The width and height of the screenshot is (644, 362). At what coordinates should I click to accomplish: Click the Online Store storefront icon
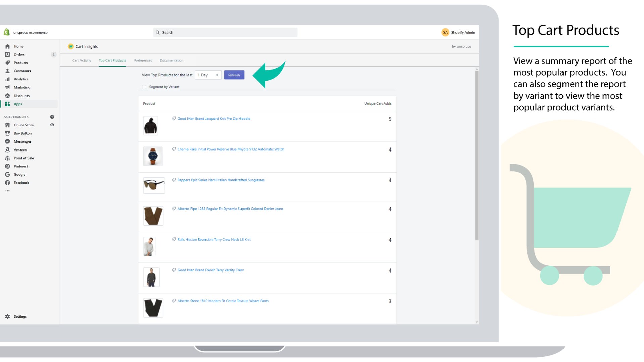(7, 125)
